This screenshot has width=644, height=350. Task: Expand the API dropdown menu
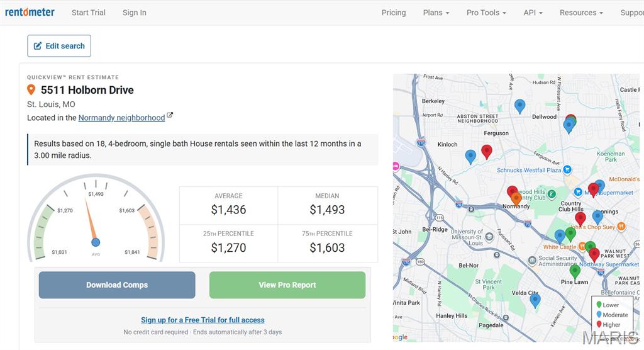point(533,13)
